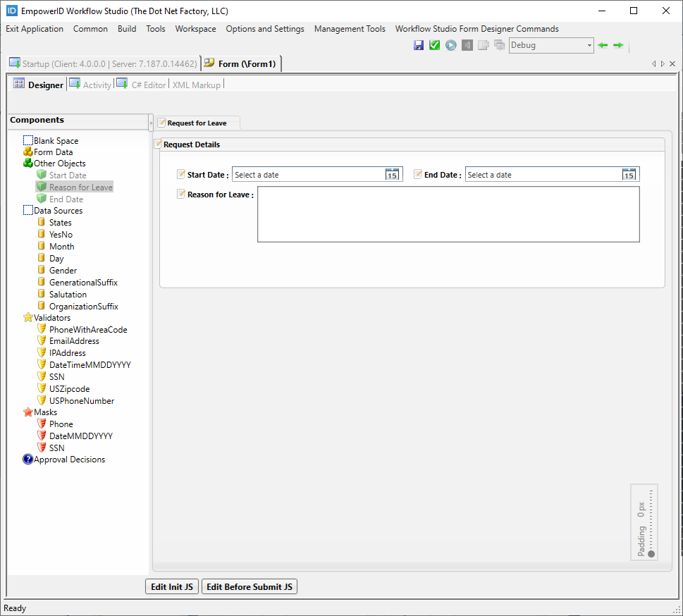Viewport: 683px width, 616px height.
Task: Click the edit icon beside Start Date label
Action: pos(181,174)
